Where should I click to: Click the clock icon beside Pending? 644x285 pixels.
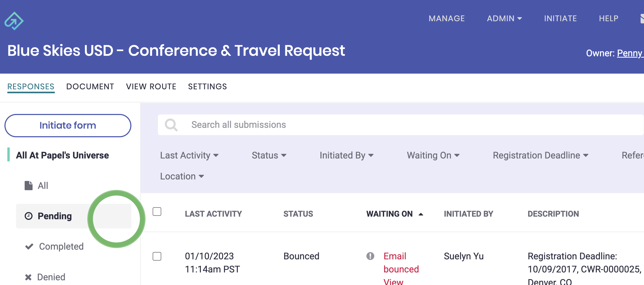pyautogui.click(x=29, y=216)
